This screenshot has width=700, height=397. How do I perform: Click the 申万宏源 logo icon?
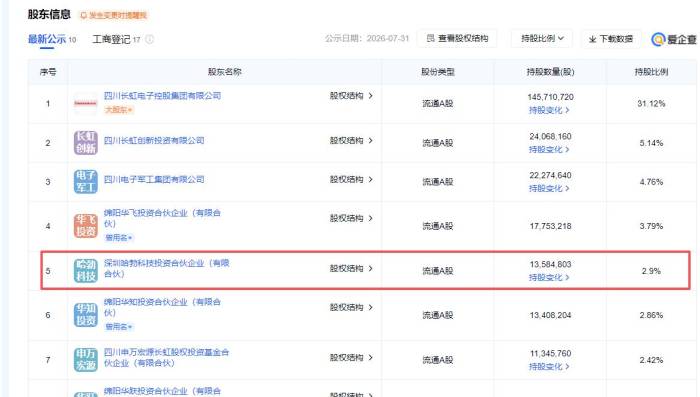tap(85, 360)
